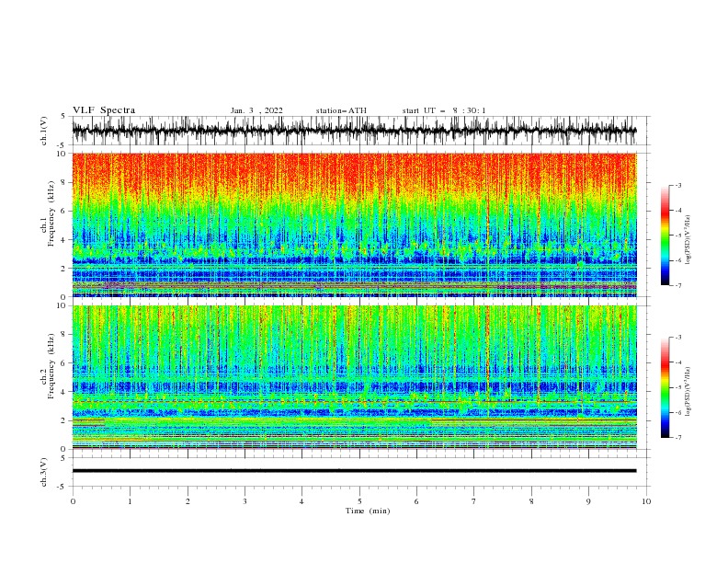Click the "3" tick on the time axis
The width and height of the screenshot is (728, 563).
245,501
